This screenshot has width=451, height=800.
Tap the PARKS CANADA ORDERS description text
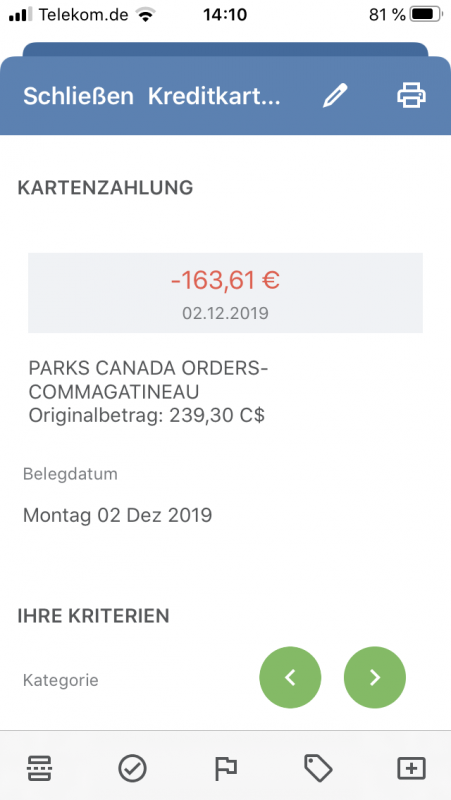coord(147,380)
